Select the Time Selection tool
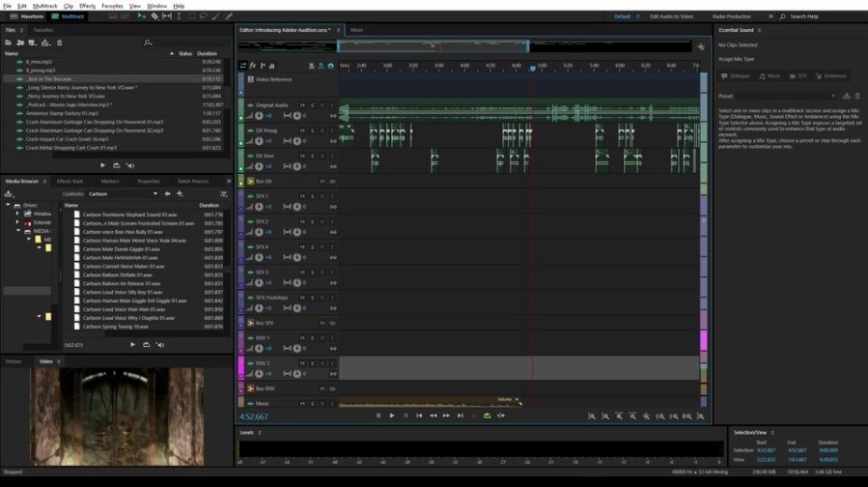This screenshot has width=868, height=487. click(x=179, y=16)
